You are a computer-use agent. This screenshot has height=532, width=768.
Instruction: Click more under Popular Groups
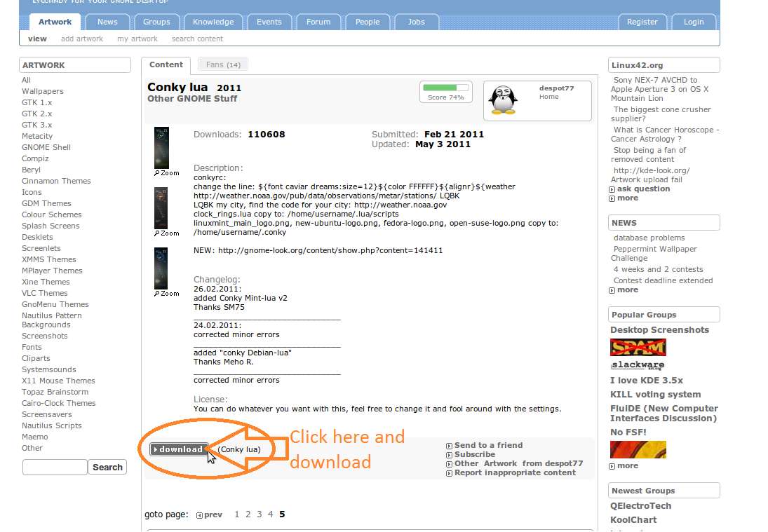628,466
